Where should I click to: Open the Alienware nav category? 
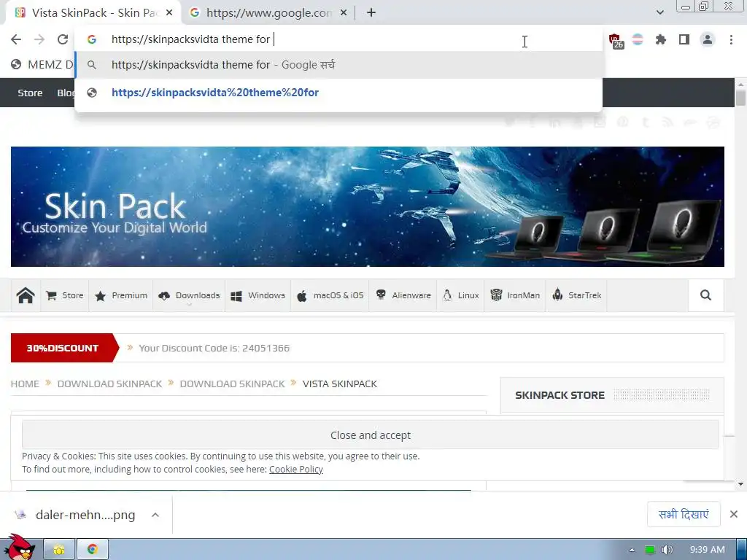coord(403,296)
